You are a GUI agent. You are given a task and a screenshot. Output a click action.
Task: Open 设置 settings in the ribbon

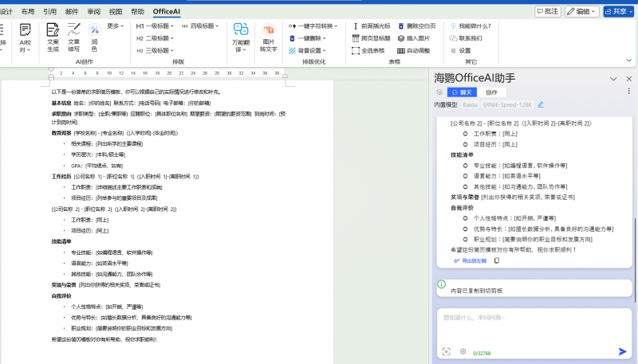(461, 51)
